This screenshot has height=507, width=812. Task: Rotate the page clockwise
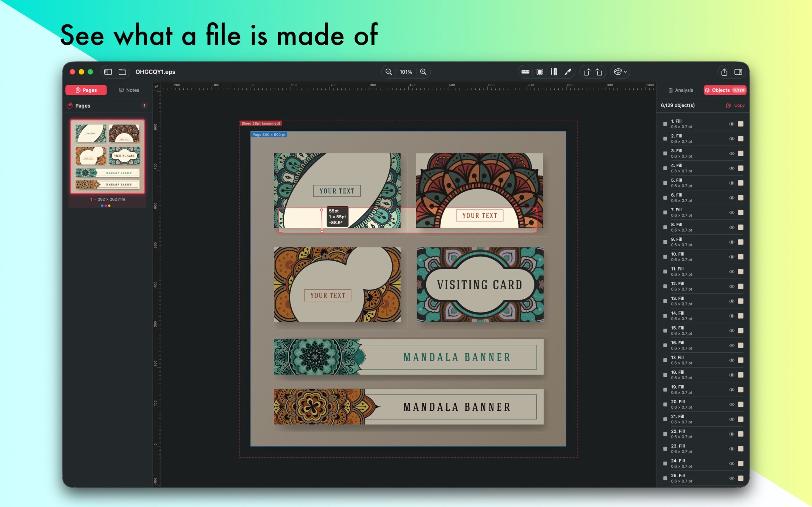tap(599, 72)
